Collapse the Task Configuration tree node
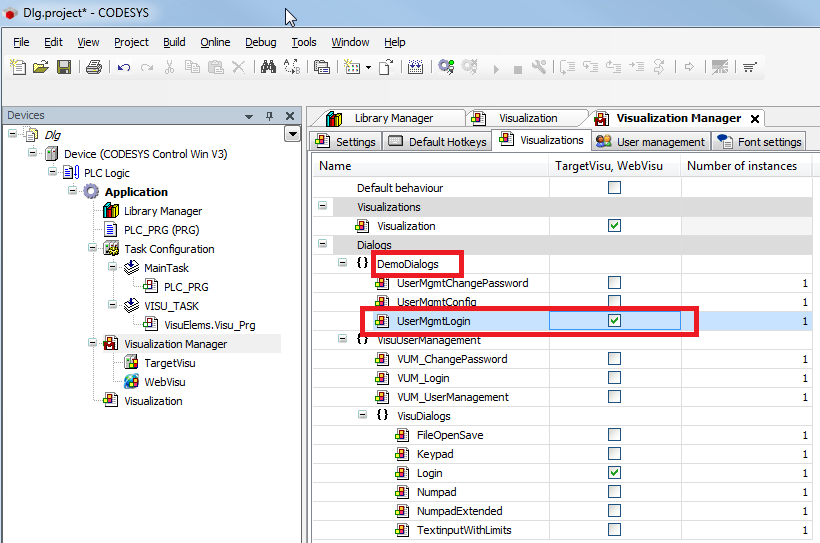The image size is (820, 543). pos(92,249)
